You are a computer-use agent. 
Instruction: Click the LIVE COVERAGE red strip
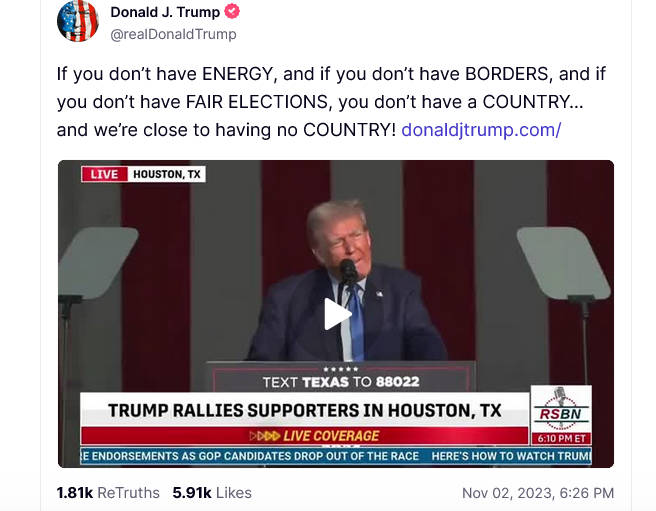pyautogui.click(x=305, y=436)
